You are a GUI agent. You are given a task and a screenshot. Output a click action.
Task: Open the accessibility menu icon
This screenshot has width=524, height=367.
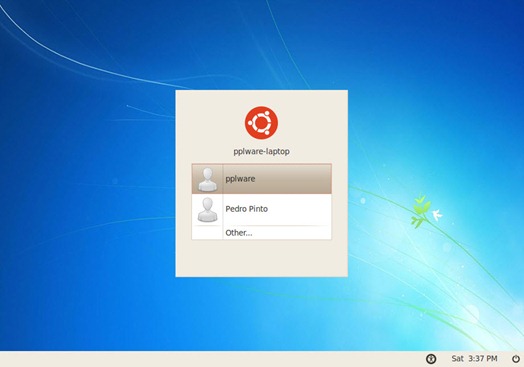pos(431,359)
